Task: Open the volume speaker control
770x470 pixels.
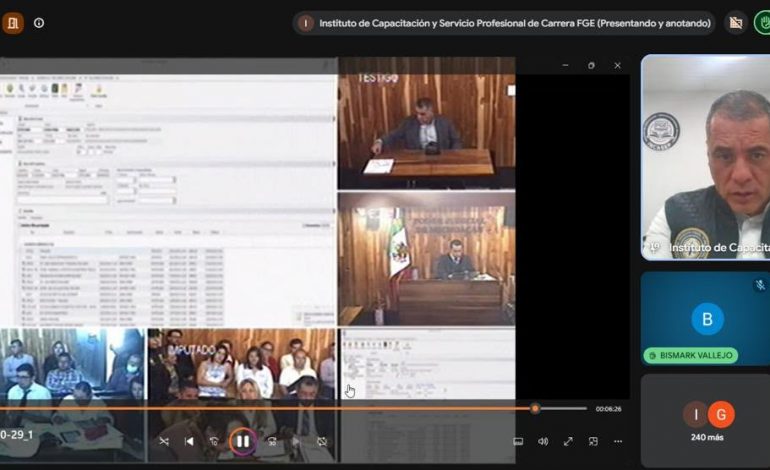Action: (543, 442)
